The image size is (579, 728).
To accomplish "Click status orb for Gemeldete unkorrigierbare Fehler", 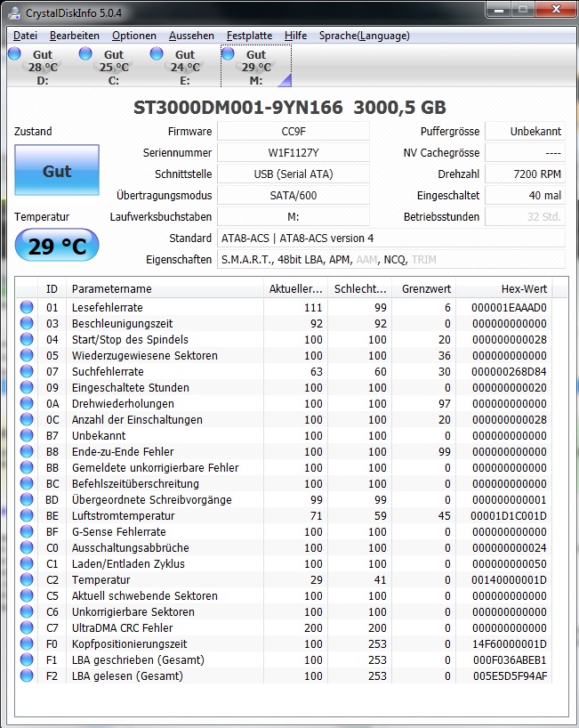I will 27,467.
